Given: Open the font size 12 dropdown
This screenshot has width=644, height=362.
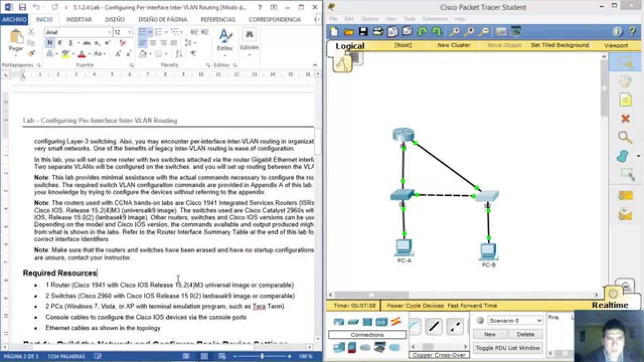Looking at the screenshot, I should coord(130,32).
